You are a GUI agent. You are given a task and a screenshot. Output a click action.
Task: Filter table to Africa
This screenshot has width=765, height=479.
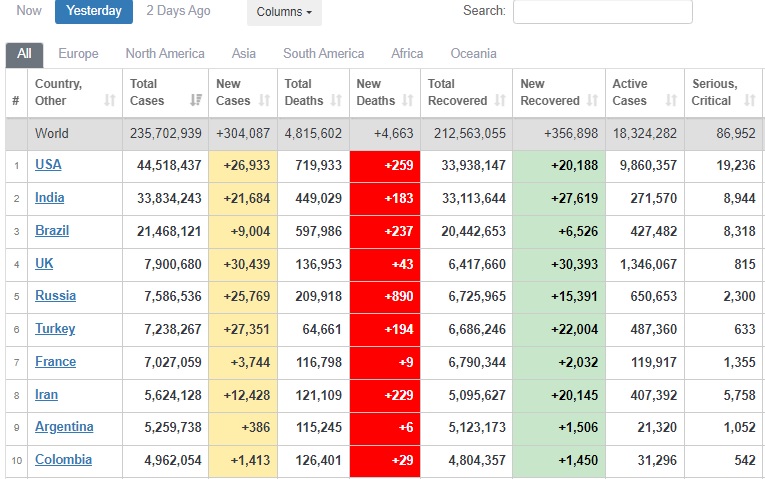point(407,54)
